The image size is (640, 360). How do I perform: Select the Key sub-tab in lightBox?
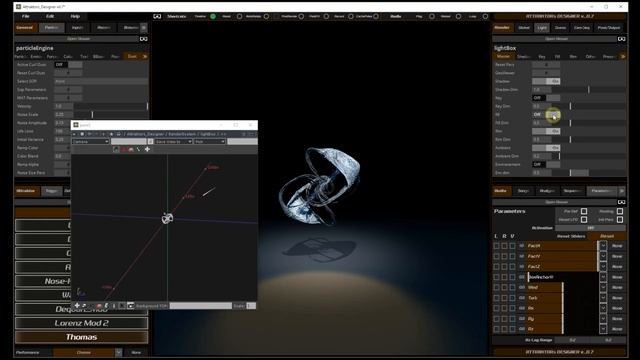pyautogui.click(x=542, y=56)
